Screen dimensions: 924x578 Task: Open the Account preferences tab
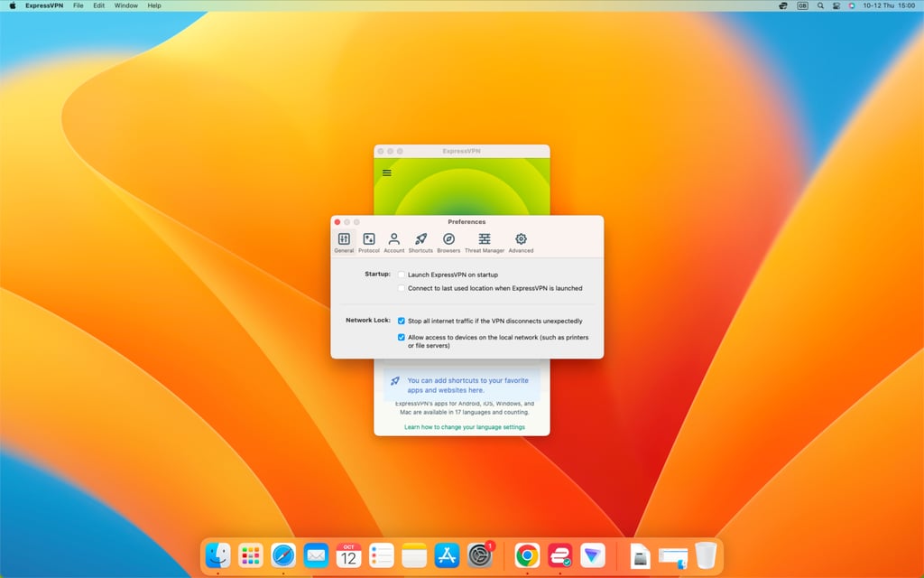pyautogui.click(x=394, y=242)
